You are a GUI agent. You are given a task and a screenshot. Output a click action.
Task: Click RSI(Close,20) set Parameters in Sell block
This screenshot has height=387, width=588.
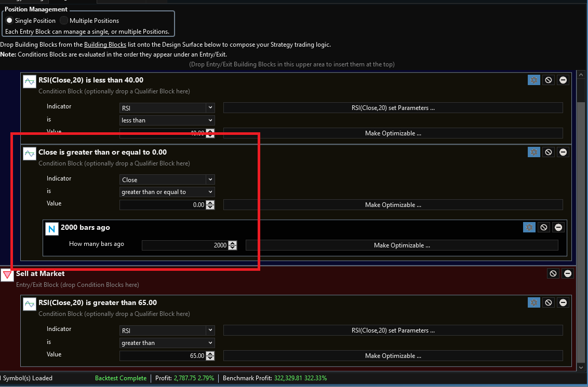tap(393, 330)
